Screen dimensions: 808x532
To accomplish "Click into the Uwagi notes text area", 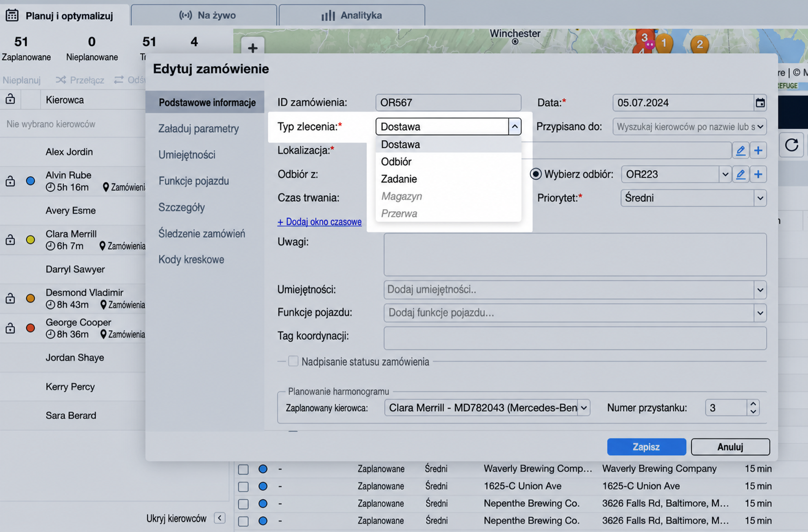I will click(575, 254).
